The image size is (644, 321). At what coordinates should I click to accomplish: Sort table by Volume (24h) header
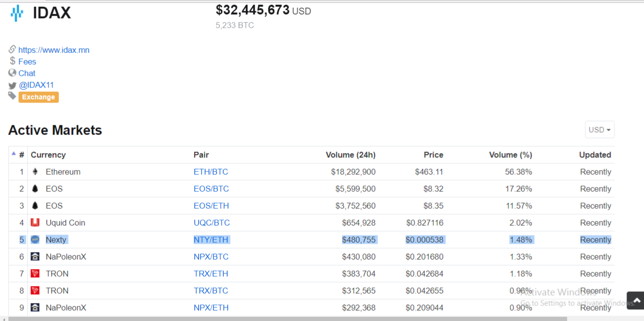point(350,155)
